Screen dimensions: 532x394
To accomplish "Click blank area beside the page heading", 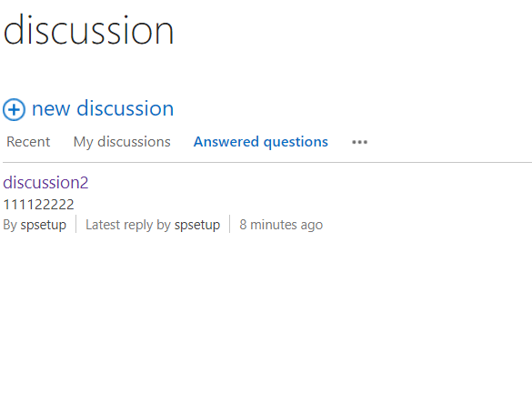I will [353, 30].
